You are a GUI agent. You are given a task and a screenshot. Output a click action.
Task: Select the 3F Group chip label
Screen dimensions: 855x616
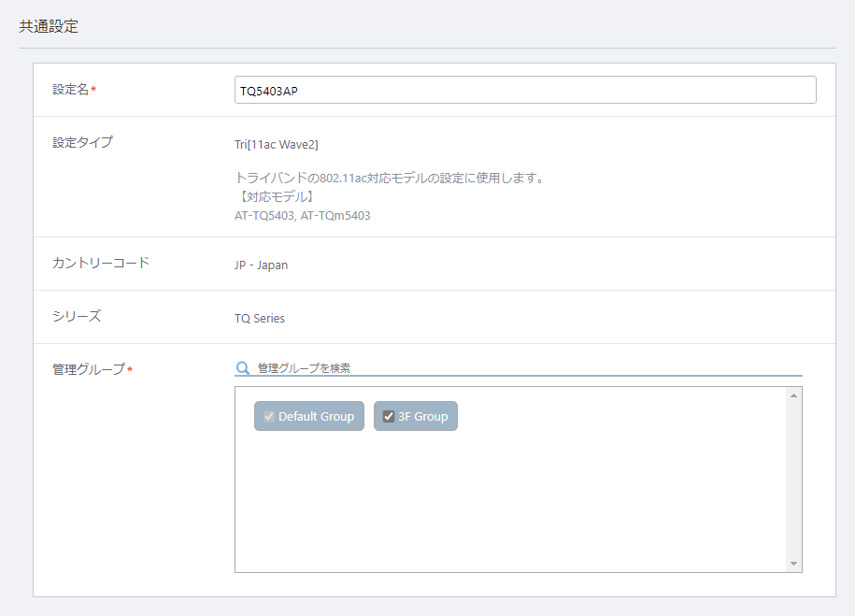[423, 416]
